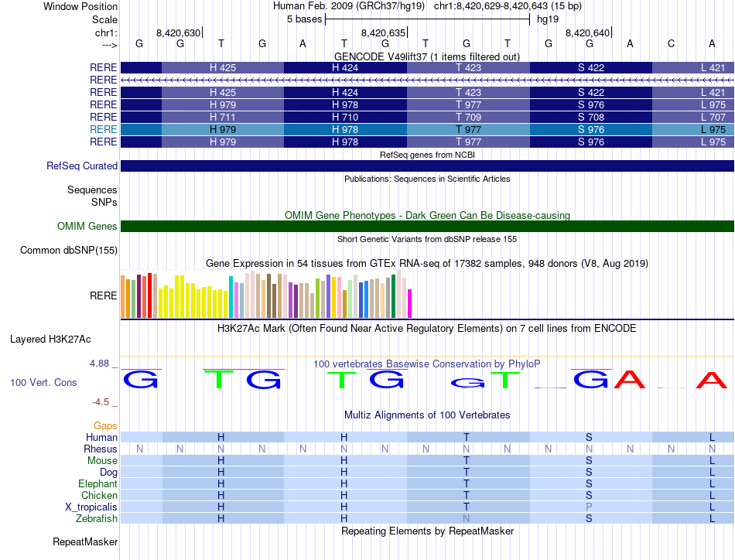
Task: Click the 100 Vert. Cons label
Action: coord(43,382)
